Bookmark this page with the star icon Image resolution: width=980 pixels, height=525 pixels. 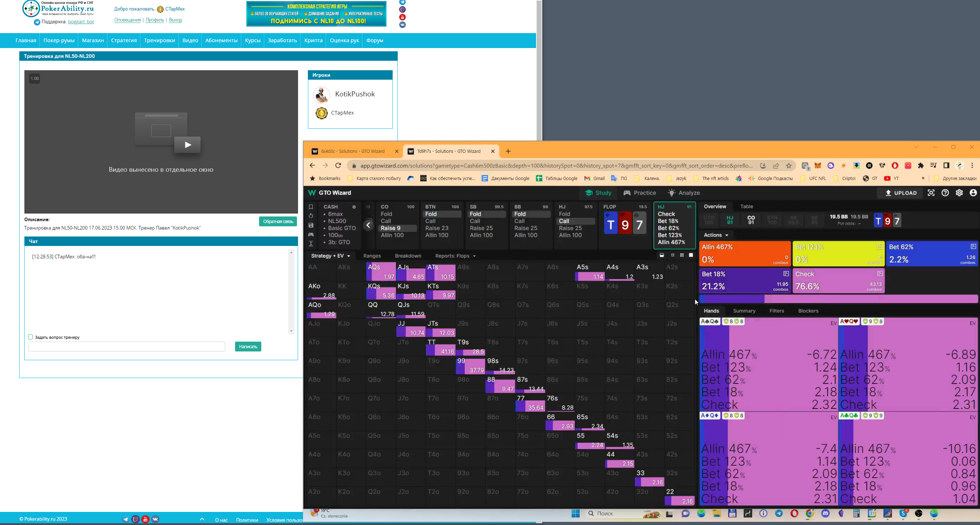[x=789, y=166]
